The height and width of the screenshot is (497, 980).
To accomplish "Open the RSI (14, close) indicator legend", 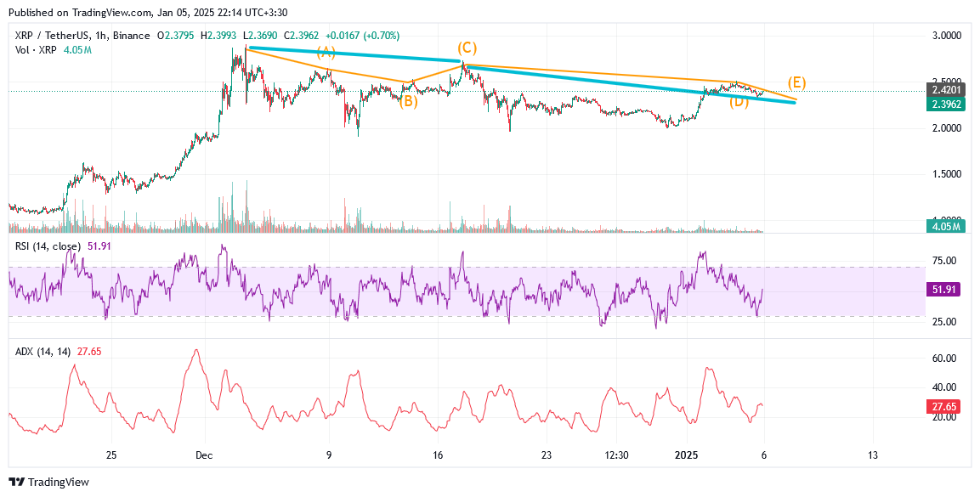I will pos(48,246).
